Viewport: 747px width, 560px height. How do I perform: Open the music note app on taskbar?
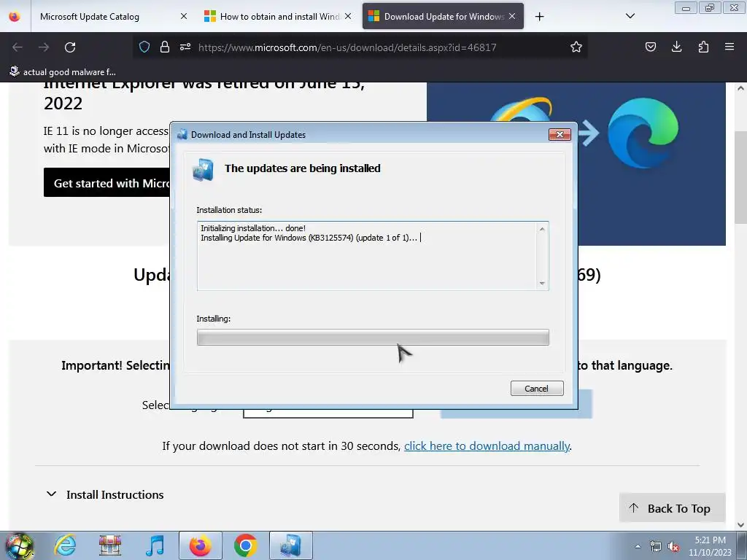coord(155,545)
